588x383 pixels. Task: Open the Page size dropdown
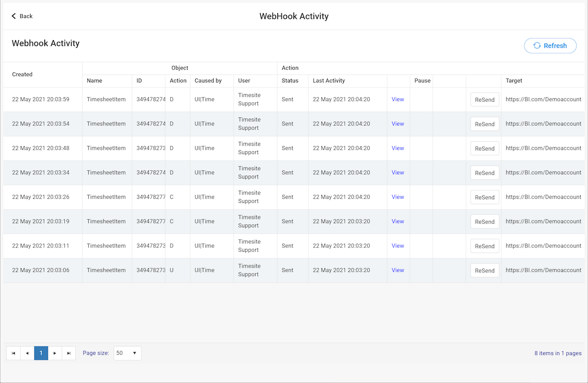pyautogui.click(x=128, y=353)
